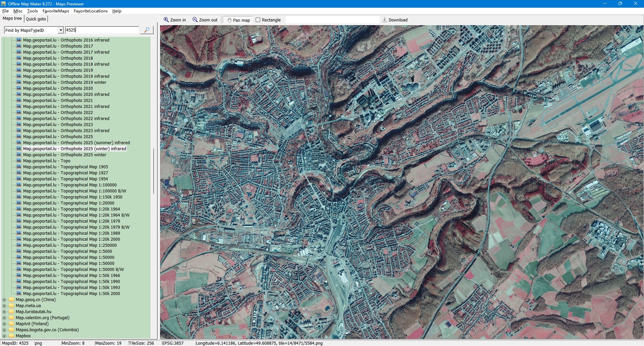Click the search magnifier button
This screenshot has width=644, height=346.
[147, 30]
